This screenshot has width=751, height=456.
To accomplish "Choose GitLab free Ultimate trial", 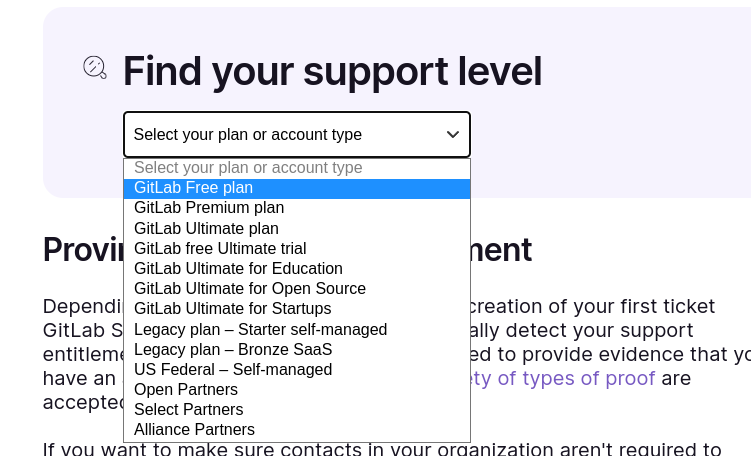I will [x=220, y=249].
